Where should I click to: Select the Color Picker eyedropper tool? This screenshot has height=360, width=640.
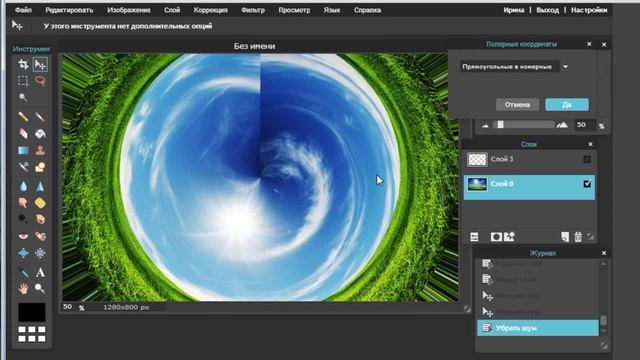[23, 272]
